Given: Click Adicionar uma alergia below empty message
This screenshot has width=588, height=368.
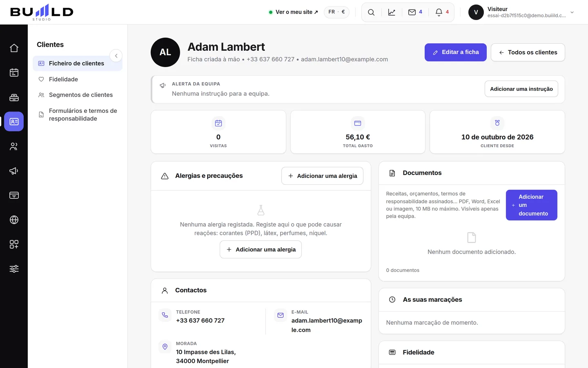Looking at the screenshot, I should point(261,249).
